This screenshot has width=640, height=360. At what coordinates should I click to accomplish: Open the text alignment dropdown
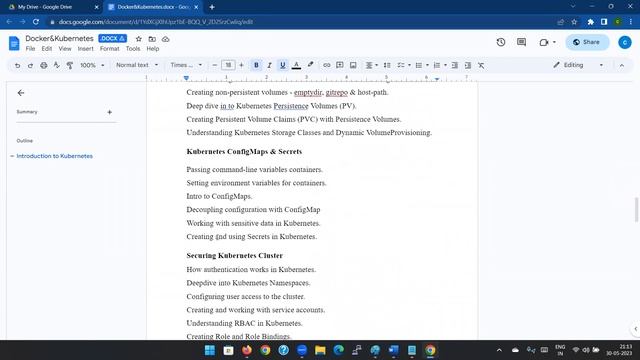pos(371,65)
